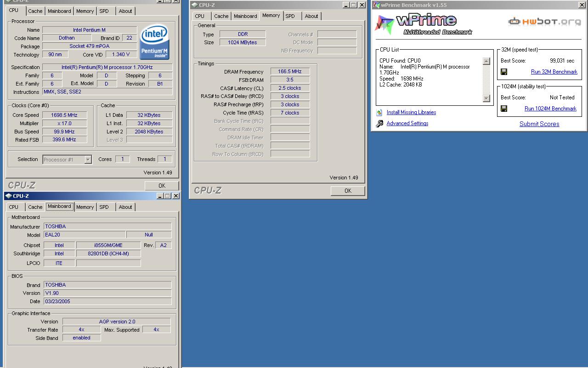Click the DRAM Frequency 166.5 MHz field
The width and height of the screenshot is (588, 368).
(290, 72)
